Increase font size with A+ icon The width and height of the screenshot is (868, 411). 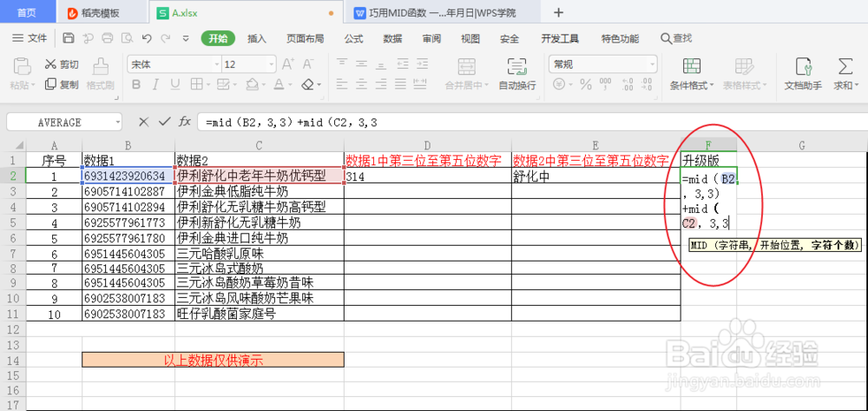[x=288, y=64]
